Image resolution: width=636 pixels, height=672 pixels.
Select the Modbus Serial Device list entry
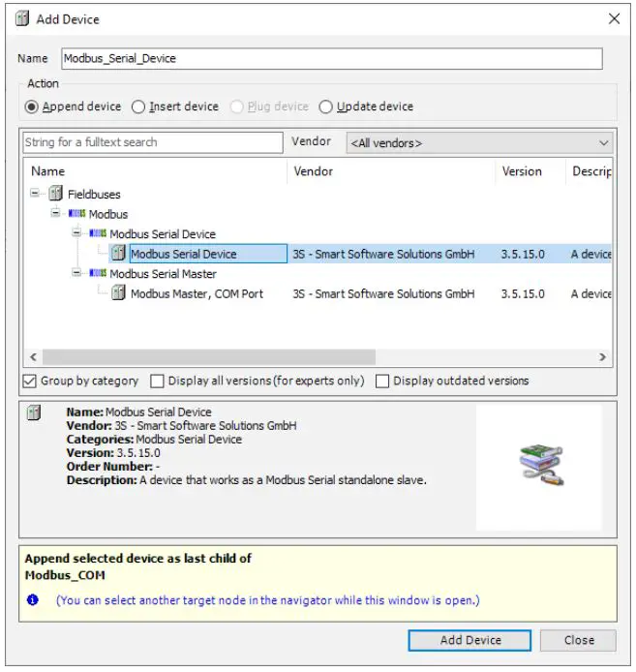208,254
